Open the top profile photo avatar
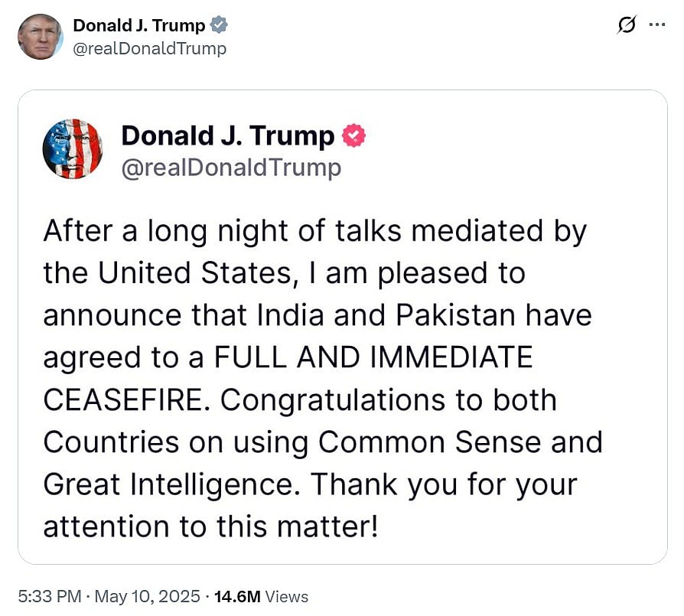This screenshot has height=616, width=684. 41,37
